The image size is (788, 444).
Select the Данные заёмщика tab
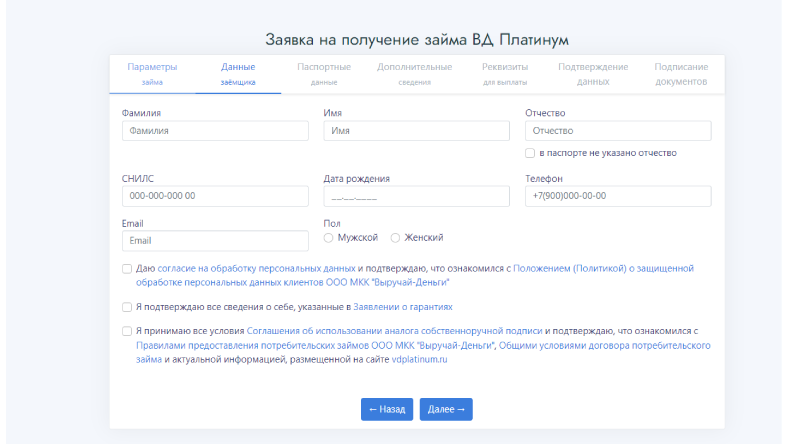coord(238,74)
